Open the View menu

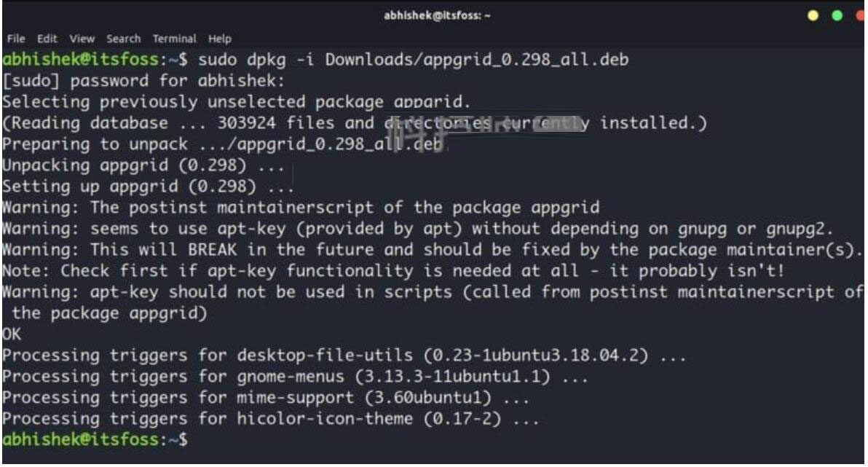(82, 39)
